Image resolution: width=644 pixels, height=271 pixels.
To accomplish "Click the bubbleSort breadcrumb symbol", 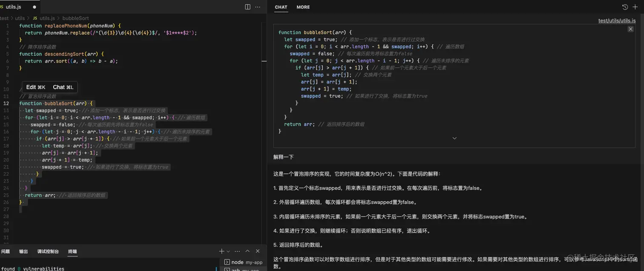I will click(75, 18).
